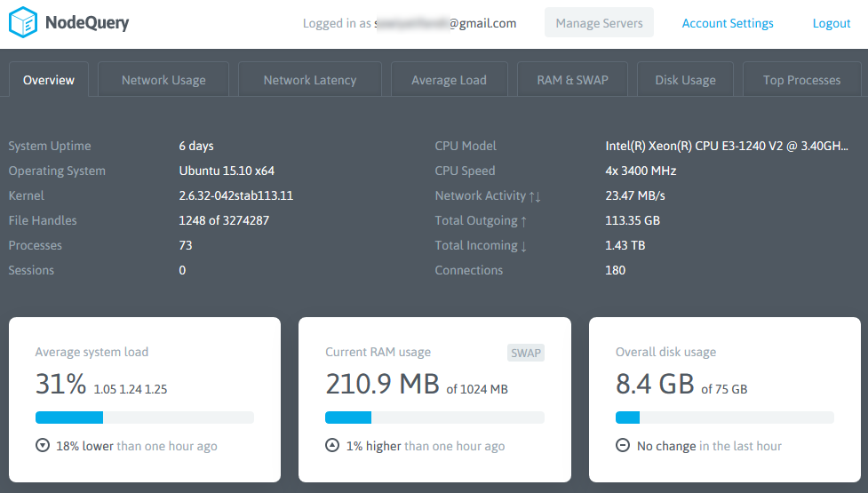Click '4x 3400 MHz' CPU speed value
The width and height of the screenshot is (868, 493).
tap(641, 171)
